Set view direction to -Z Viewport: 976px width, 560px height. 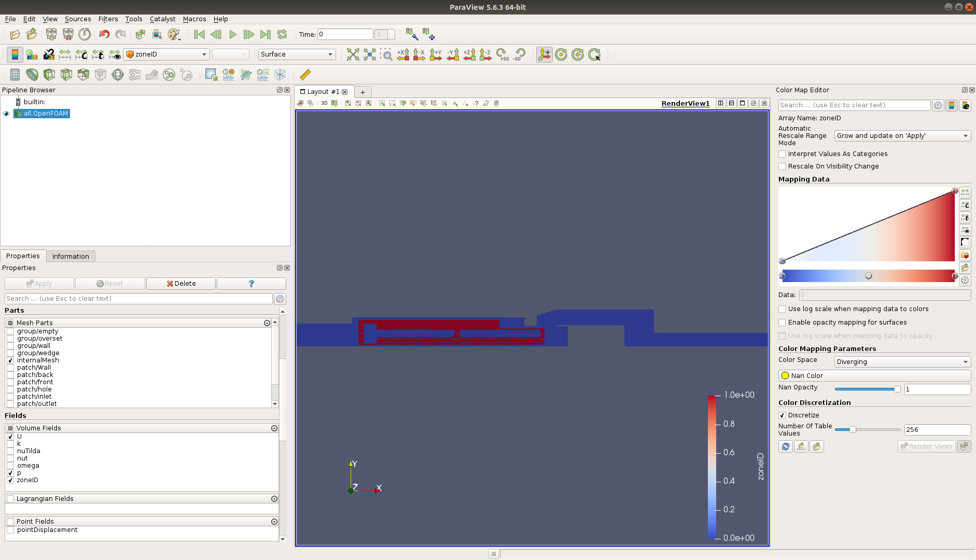tap(486, 54)
